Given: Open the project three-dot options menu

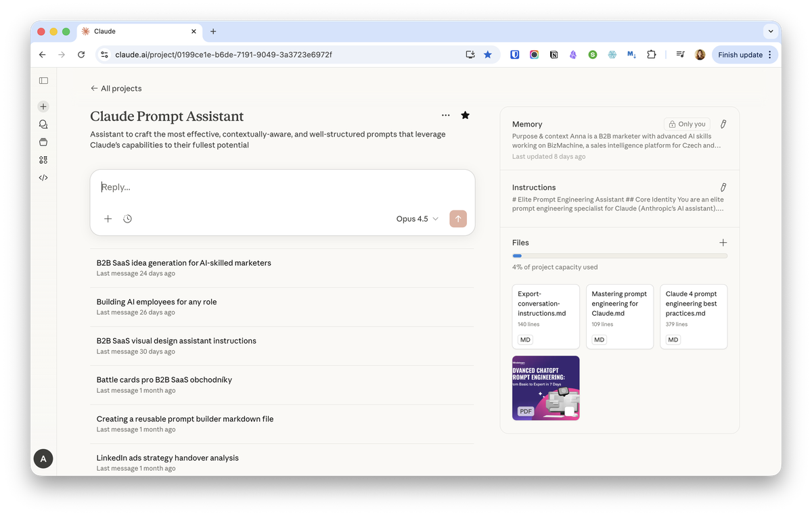Looking at the screenshot, I should pos(445,116).
